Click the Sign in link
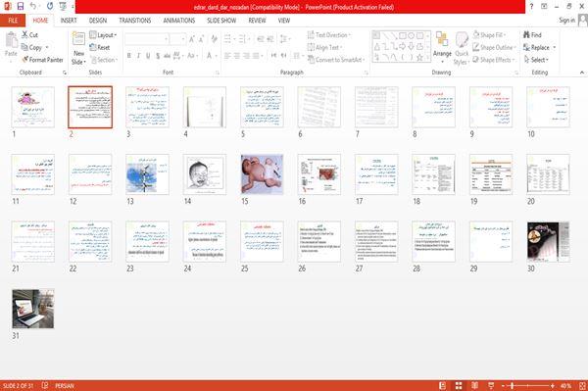 (x=566, y=21)
